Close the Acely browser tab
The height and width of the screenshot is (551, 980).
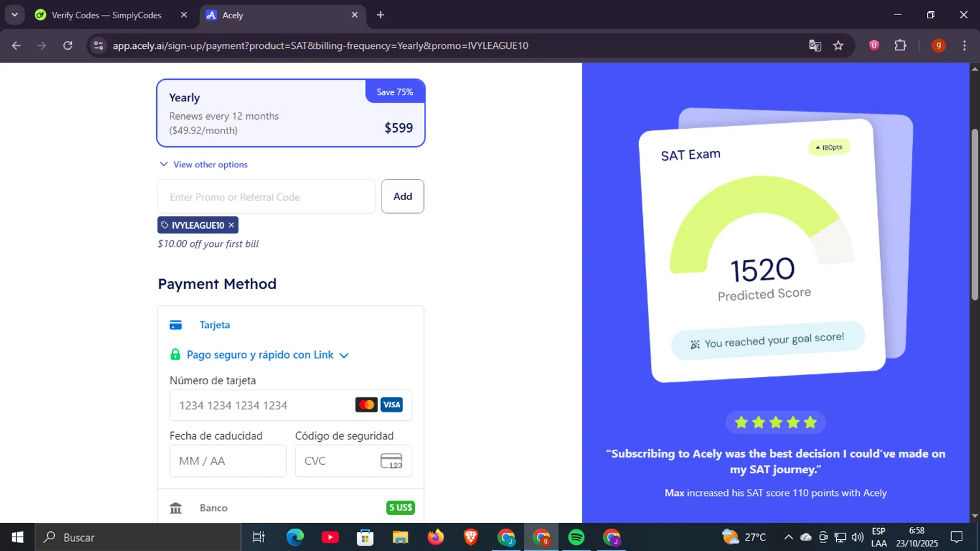355,14
